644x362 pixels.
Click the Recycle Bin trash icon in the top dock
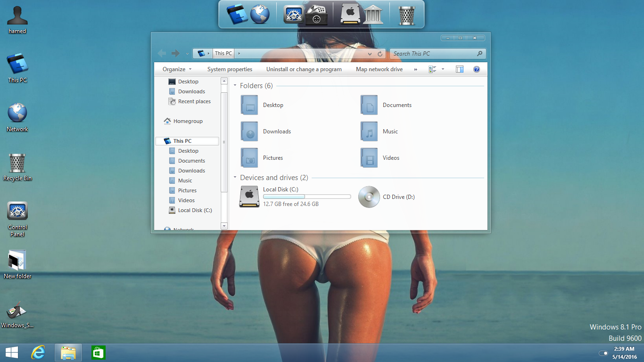pos(407,15)
